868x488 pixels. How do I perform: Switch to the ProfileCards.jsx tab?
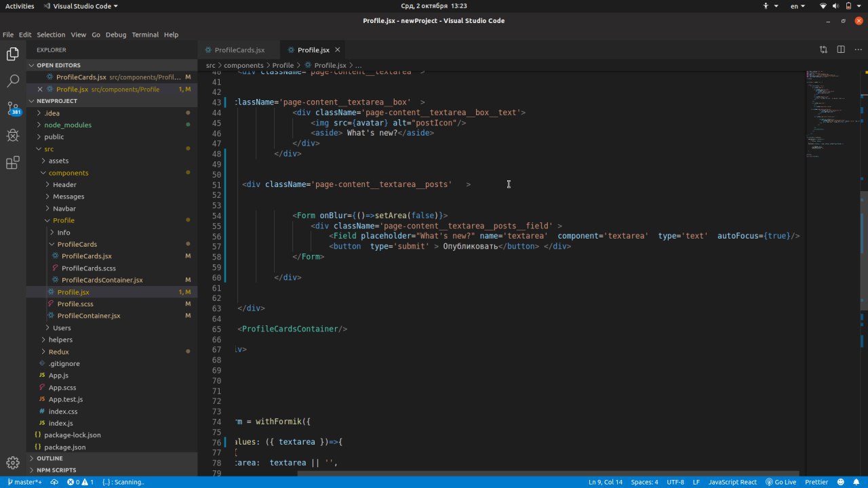(x=239, y=49)
